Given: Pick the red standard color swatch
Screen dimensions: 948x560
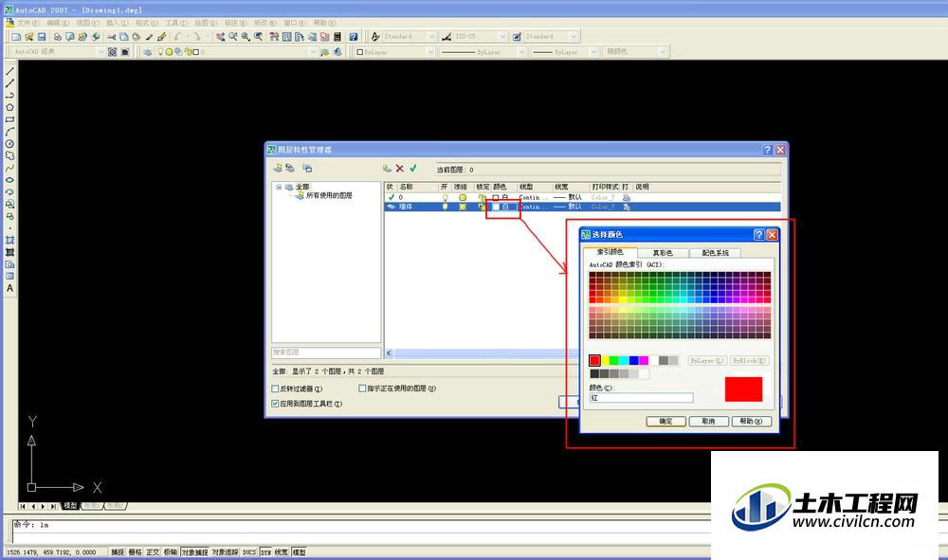Looking at the screenshot, I should (595, 361).
